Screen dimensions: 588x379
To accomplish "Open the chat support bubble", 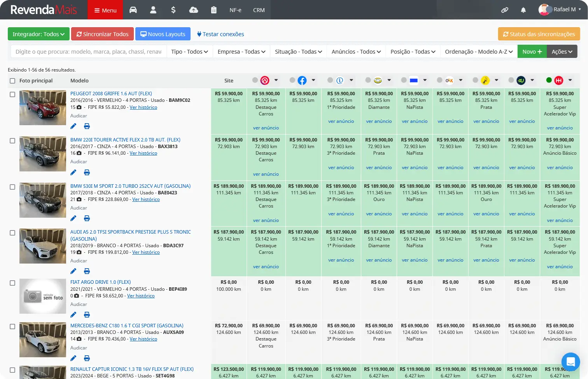I will (570, 362).
